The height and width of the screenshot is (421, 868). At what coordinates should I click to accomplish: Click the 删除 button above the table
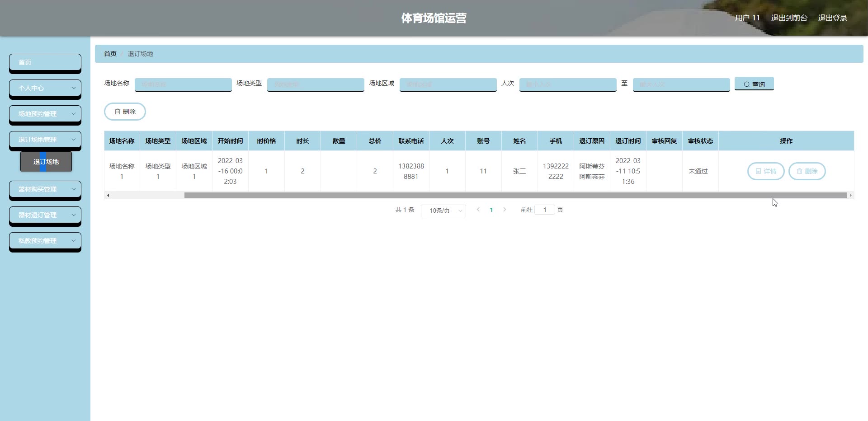(125, 112)
